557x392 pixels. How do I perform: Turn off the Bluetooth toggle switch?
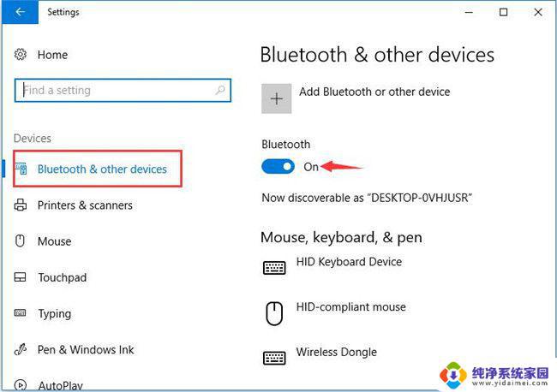tap(278, 166)
